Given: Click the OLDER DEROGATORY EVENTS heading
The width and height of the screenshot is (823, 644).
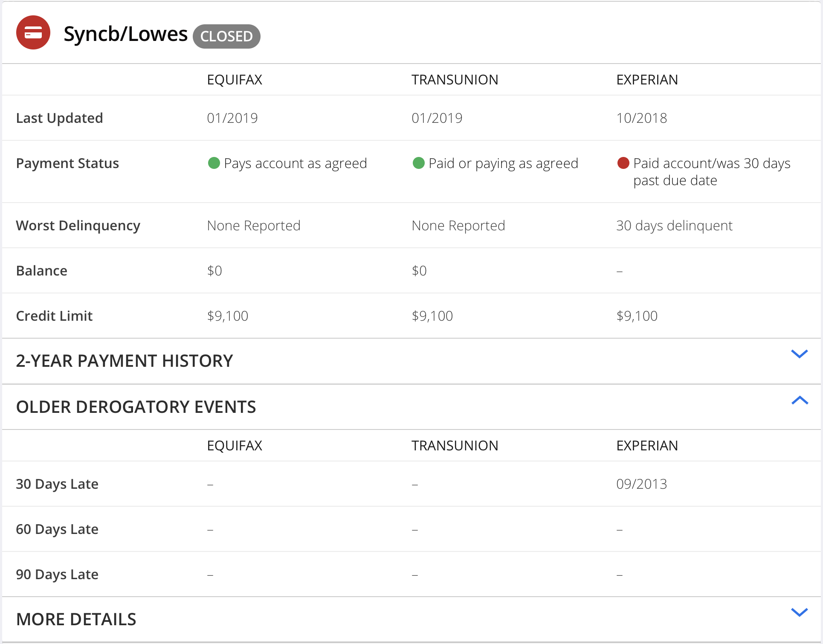Looking at the screenshot, I should tap(136, 407).
